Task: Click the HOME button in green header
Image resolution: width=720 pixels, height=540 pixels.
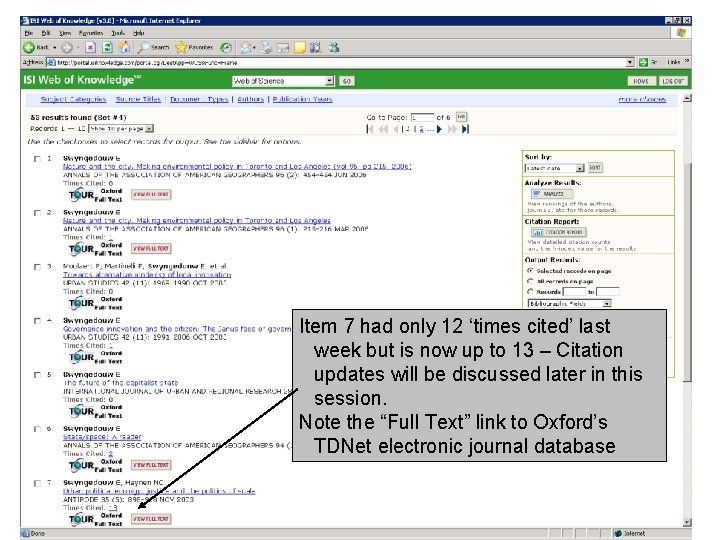Action: (x=641, y=81)
